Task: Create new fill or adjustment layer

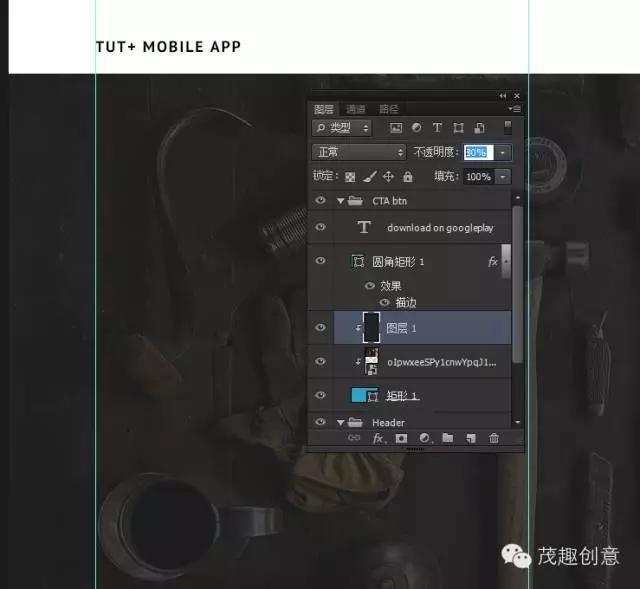Action: point(425,438)
